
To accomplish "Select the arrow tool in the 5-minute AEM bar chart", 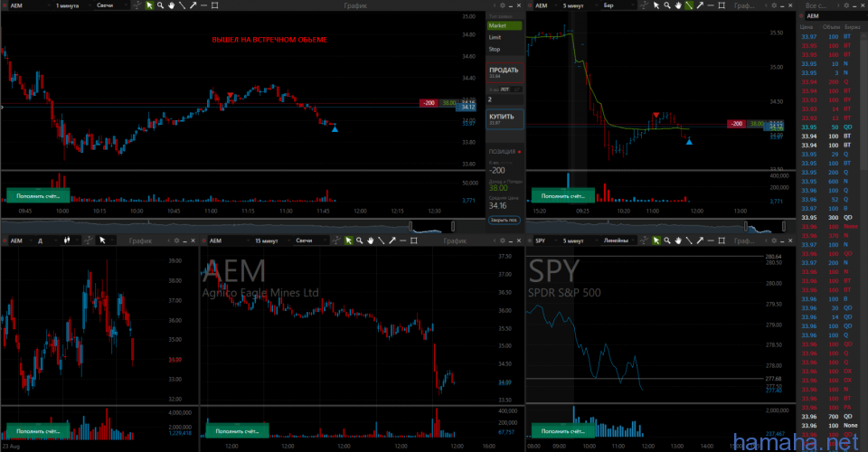I will [700, 5].
